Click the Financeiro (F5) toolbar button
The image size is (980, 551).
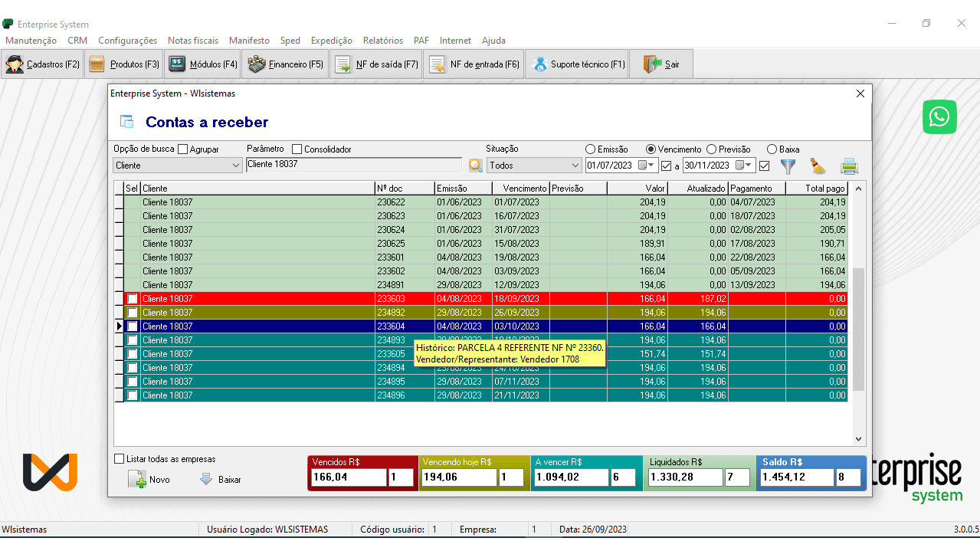pos(285,64)
